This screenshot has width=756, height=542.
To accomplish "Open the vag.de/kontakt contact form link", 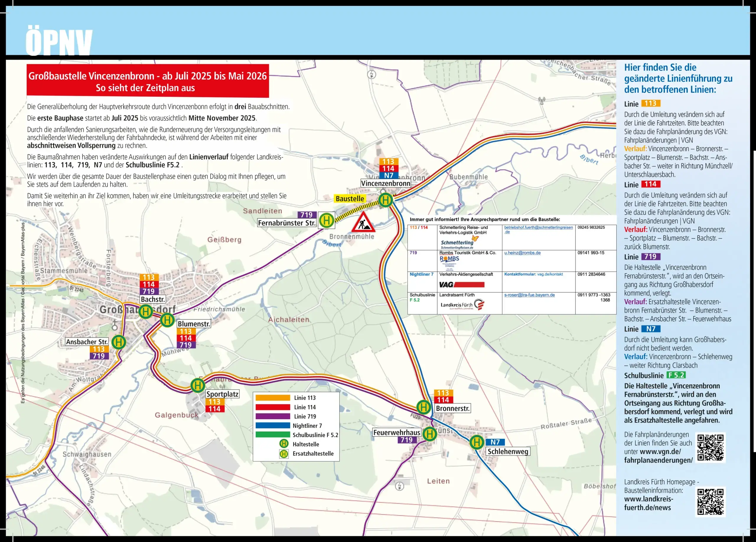I will (550, 274).
